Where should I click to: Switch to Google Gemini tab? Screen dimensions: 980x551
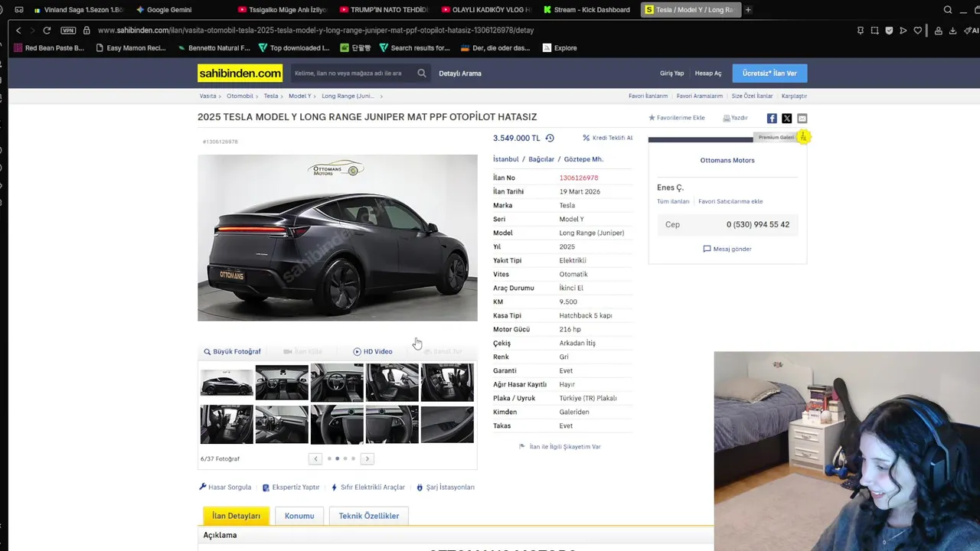pyautogui.click(x=163, y=10)
